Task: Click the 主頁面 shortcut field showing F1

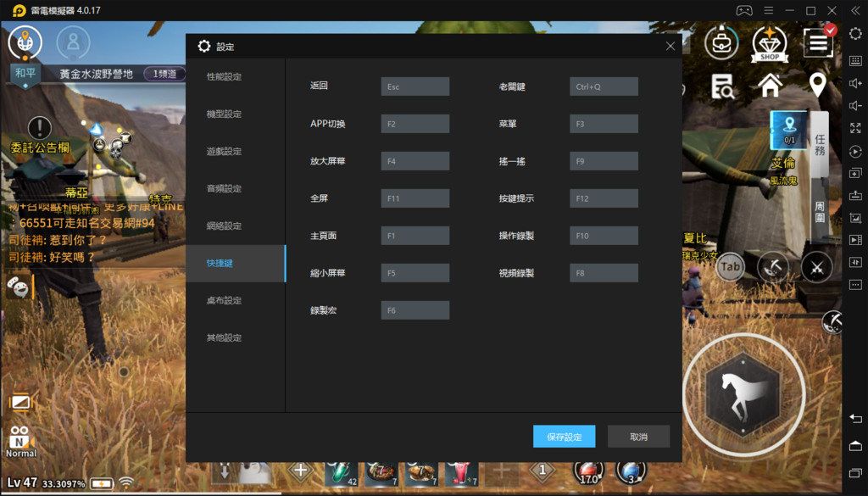Action: click(x=415, y=235)
